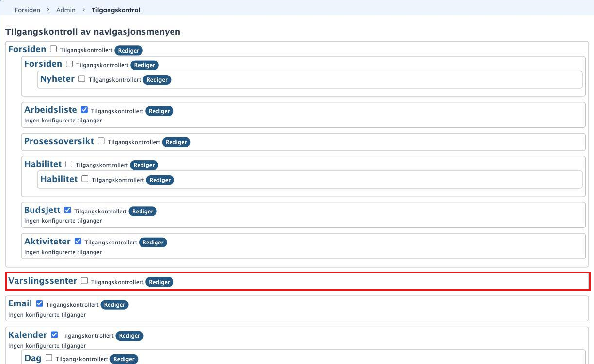The width and height of the screenshot is (594, 364).
Task: Click the Kalender title text
Action: (28, 334)
